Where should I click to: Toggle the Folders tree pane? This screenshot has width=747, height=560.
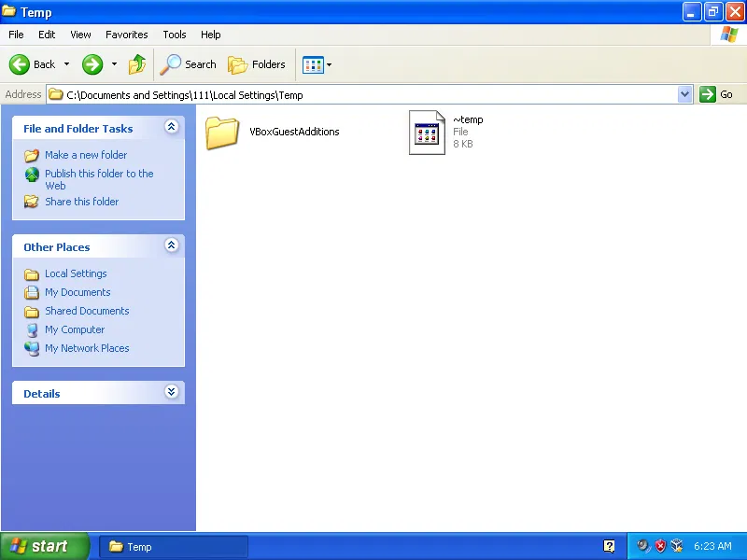click(257, 64)
